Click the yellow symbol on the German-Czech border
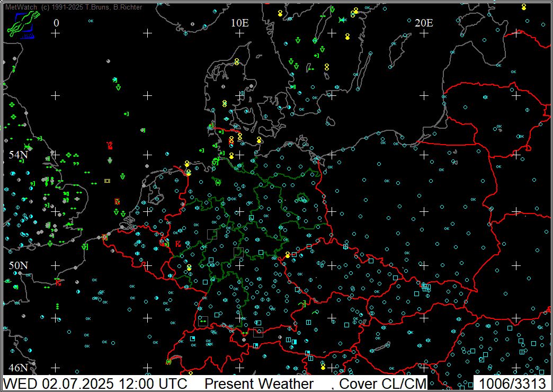553x392 pixels. (x=288, y=255)
